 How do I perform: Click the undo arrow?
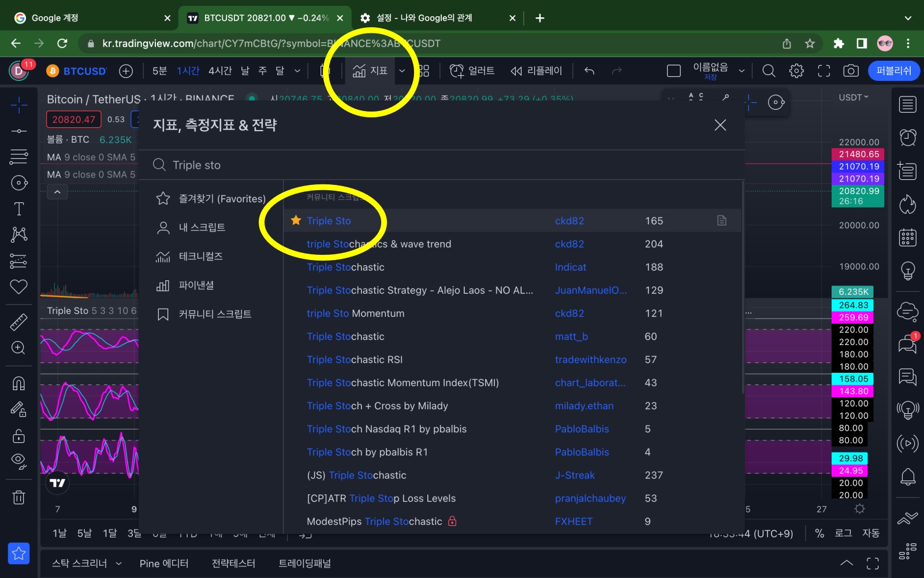[x=589, y=71]
